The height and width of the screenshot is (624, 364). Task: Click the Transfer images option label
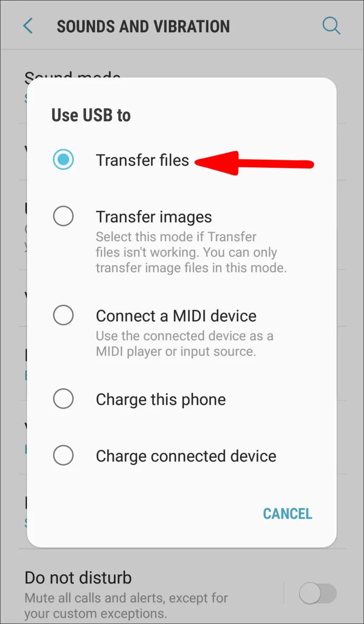point(154,217)
